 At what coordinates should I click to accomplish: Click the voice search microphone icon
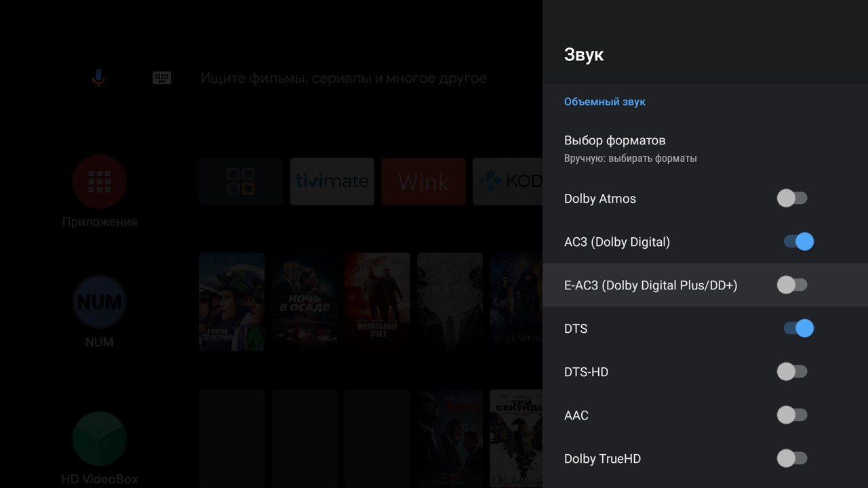pos(98,78)
